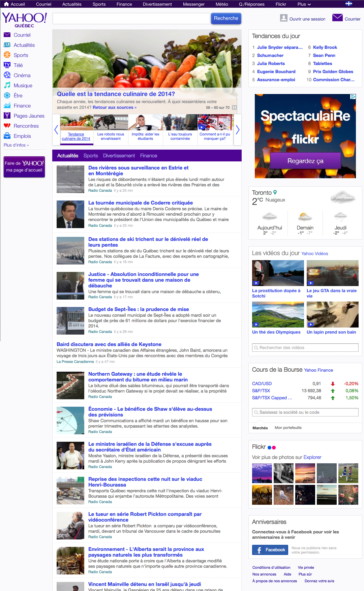364x591 pixels.
Task: Click the Rencontres hearts icon
Action: click(7, 126)
